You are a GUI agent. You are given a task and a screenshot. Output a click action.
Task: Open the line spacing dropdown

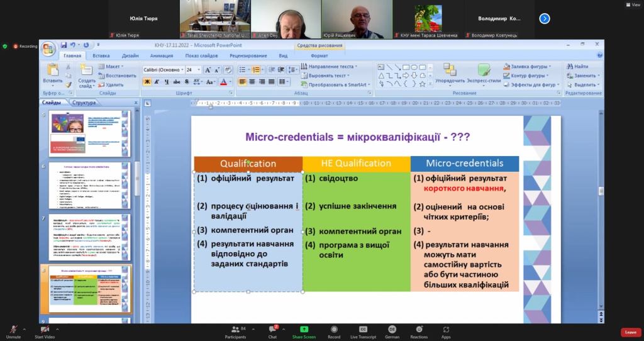(293, 70)
